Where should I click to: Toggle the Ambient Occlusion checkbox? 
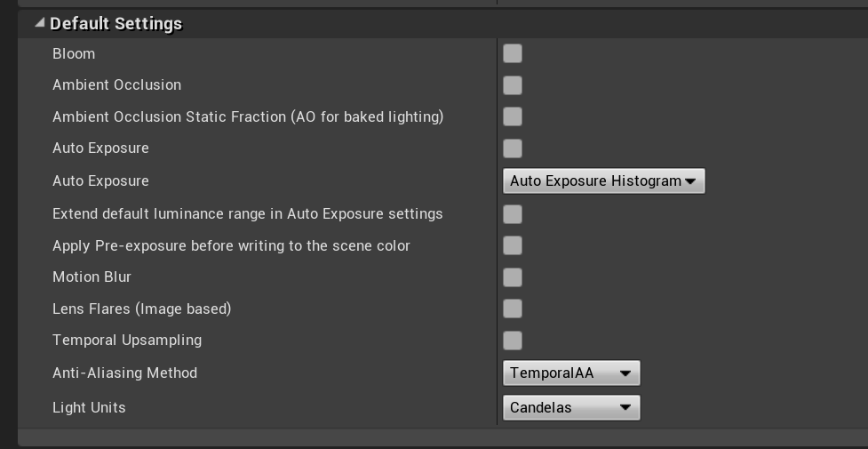[x=513, y=85]
